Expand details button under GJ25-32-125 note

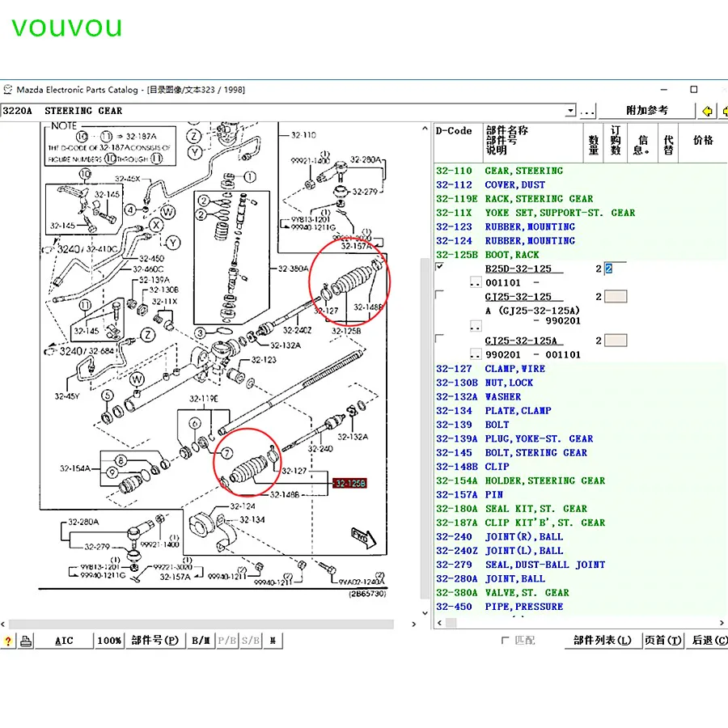pyautogui.click(x=476, y=327)
